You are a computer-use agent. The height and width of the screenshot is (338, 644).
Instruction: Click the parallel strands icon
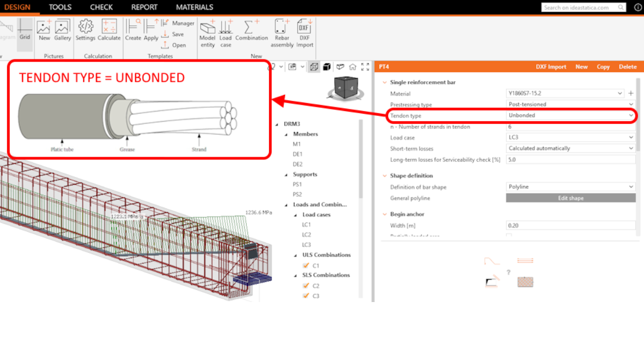525,261
